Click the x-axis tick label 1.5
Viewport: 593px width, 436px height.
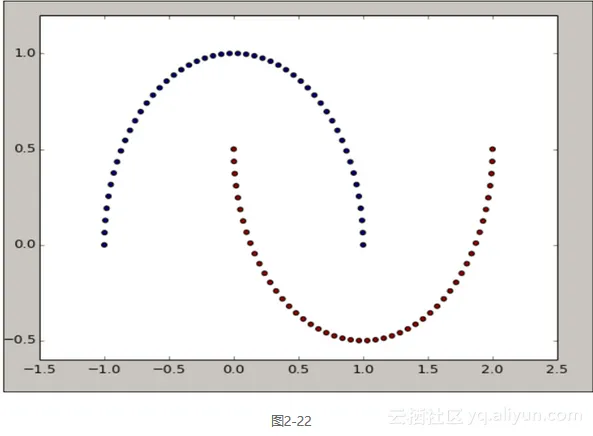tap(428, 369)
